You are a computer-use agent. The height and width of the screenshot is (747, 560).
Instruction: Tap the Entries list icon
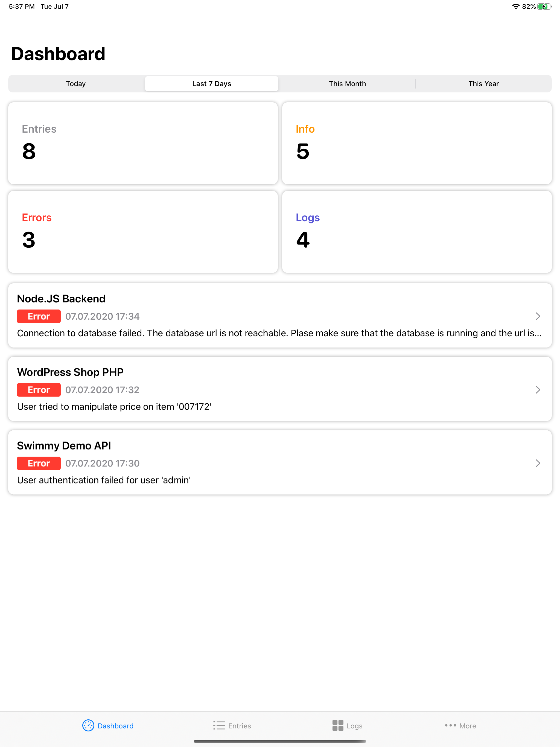[219, 725]
